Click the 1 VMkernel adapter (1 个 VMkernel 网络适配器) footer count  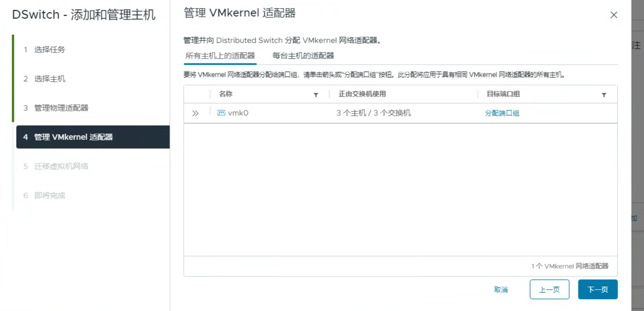[x=570, y=266]
